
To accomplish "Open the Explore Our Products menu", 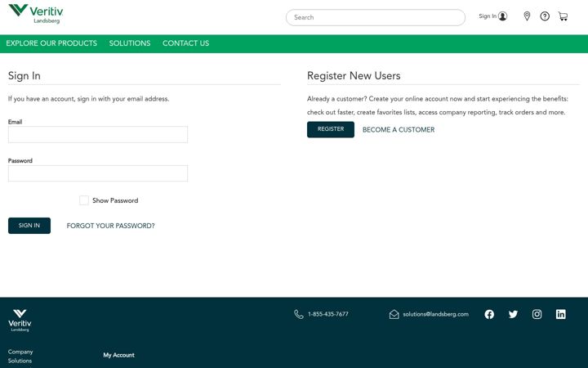I will point(51,43).
